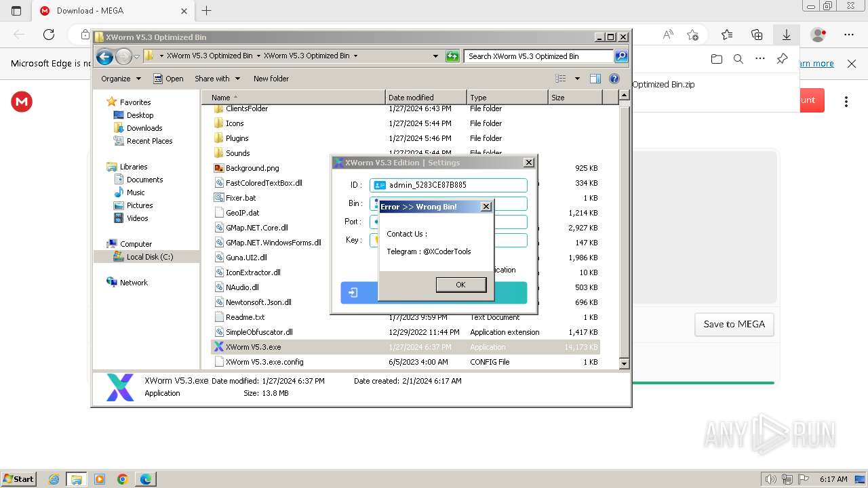The image size is (868, 488).
Task: Open the Share with dropdown
Action: pyautogui.click(x=217, y=79)
